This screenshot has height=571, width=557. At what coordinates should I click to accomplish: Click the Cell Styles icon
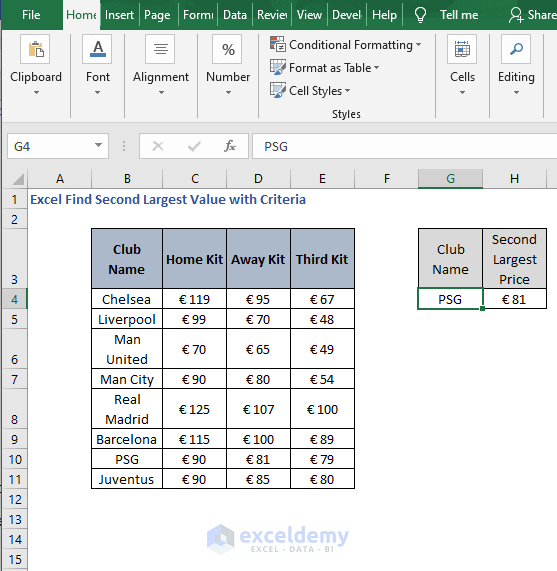(278, 90)
